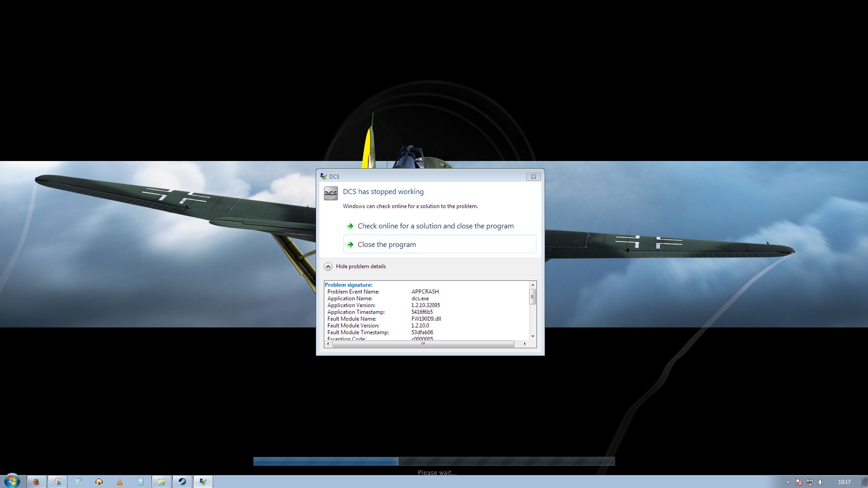
Task: Click the Problem signature heading
Action: click(x=349, y=285)
